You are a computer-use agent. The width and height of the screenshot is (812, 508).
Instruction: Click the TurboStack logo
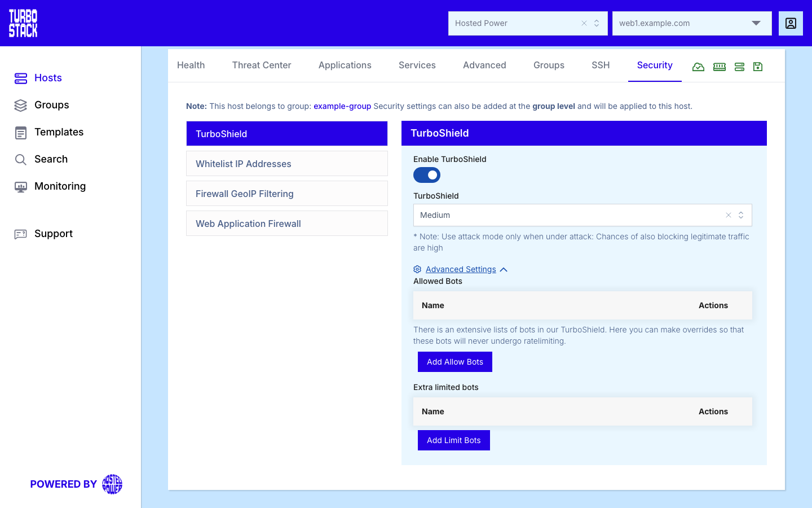tap(23, 23)
